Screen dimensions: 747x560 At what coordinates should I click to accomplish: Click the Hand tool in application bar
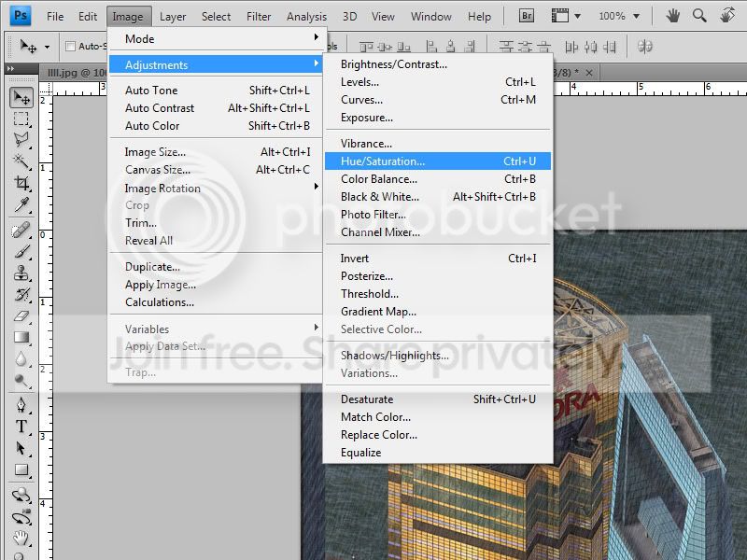[x=672, y=16]
